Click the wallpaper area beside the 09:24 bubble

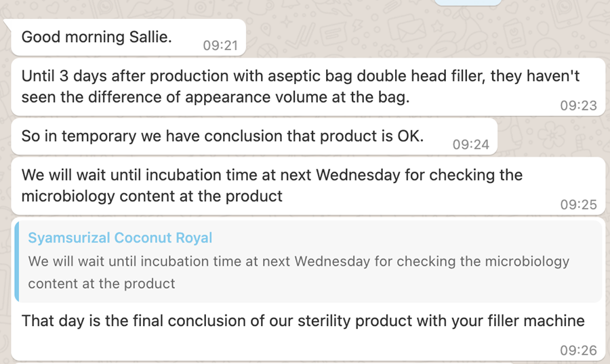click(552, 136)
